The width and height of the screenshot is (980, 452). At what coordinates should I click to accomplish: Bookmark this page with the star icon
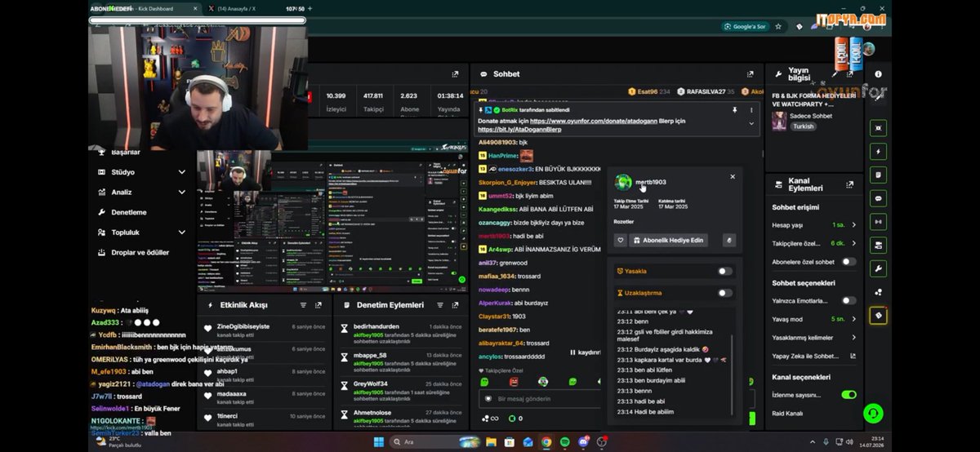click(x=778, y=27)
